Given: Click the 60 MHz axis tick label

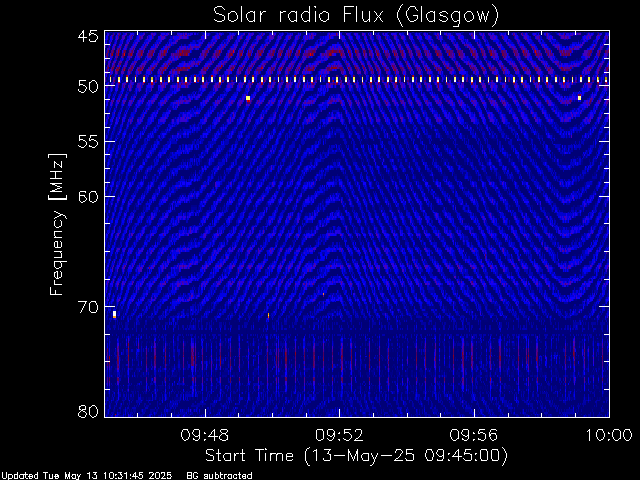Looking at the screenshot, I should [x=88, y=197].
